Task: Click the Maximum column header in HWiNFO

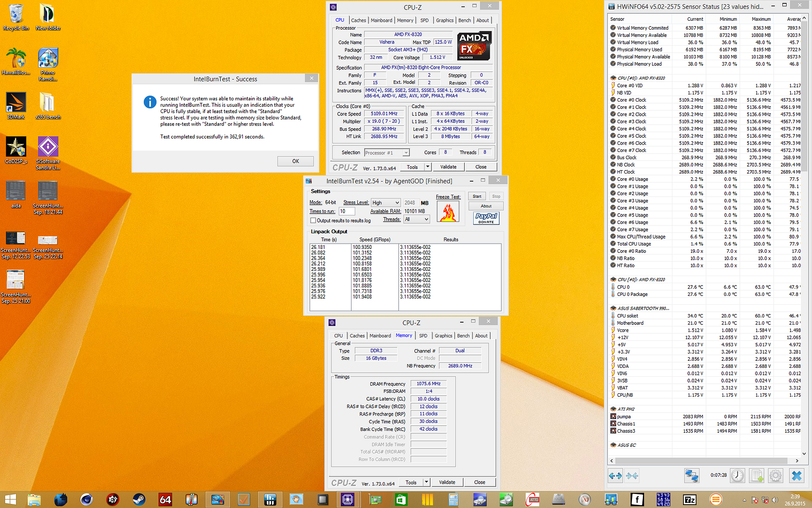Action: pos(761,19)
